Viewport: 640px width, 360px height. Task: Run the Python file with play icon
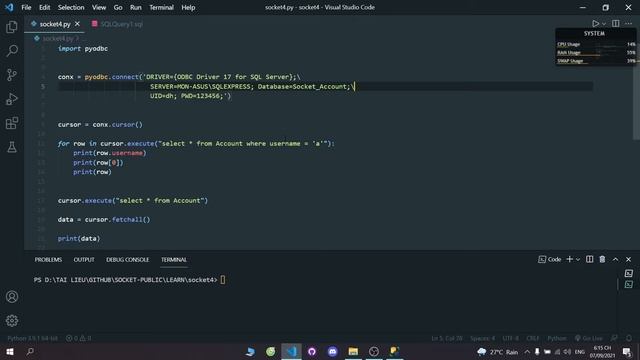pyautogui.click(x=596, y=24)
